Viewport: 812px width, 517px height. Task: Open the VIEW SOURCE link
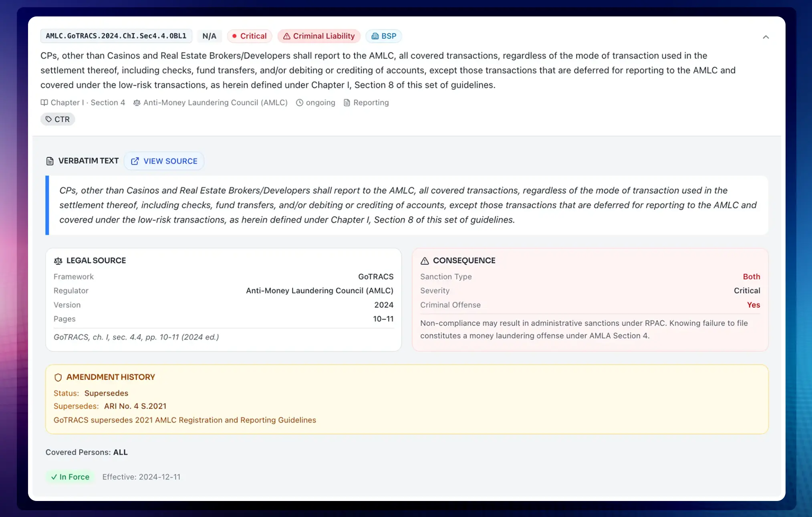click(164, 161)
